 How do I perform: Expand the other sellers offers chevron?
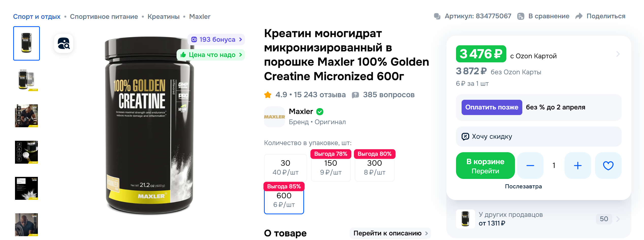(x=618, y=219)
